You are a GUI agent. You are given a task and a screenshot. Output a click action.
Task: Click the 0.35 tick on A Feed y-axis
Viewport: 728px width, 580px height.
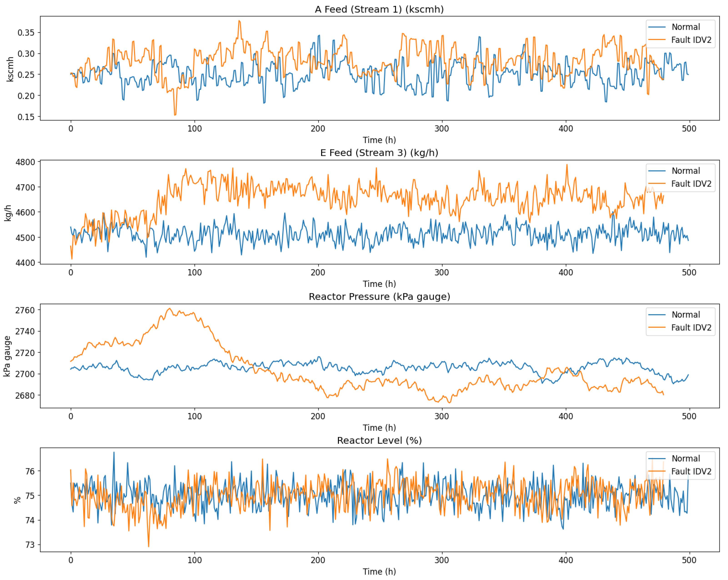(26, 33)
